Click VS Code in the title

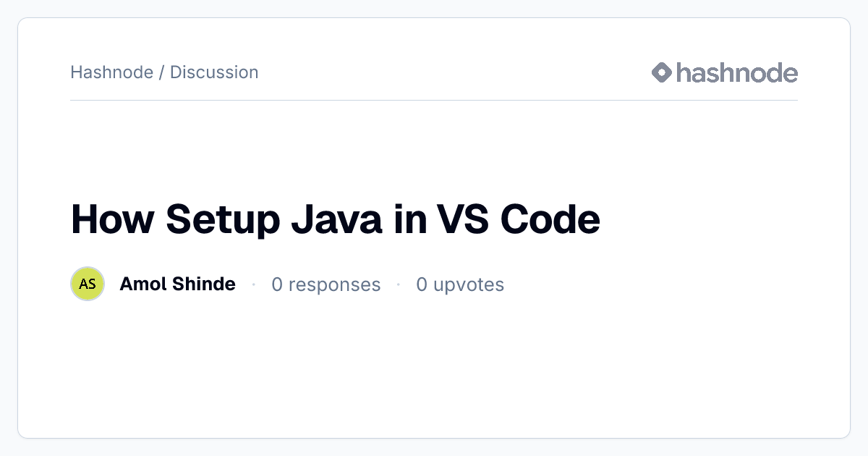519,219
